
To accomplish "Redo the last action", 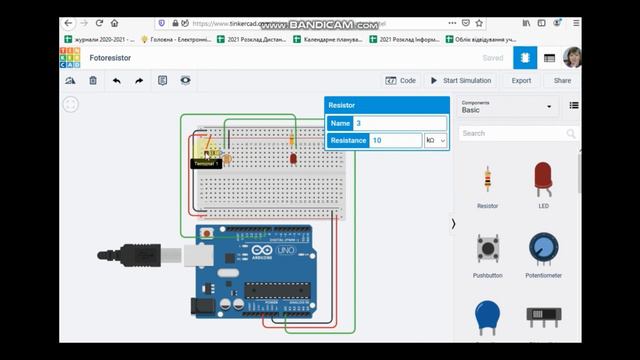I will point(139,81).
